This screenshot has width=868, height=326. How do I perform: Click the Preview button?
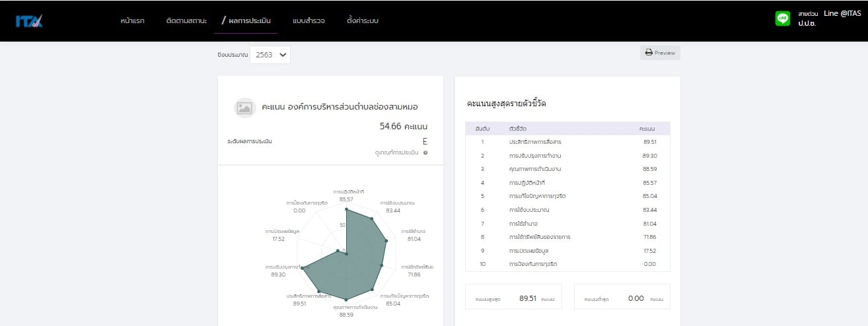pyautogui.click(x=660, y=53)
